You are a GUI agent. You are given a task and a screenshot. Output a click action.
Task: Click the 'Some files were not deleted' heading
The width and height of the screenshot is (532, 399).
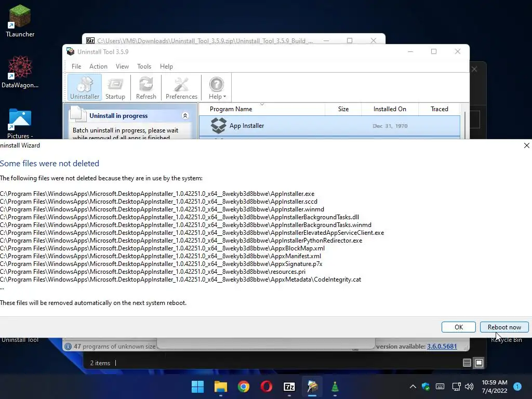click(49, 164)
